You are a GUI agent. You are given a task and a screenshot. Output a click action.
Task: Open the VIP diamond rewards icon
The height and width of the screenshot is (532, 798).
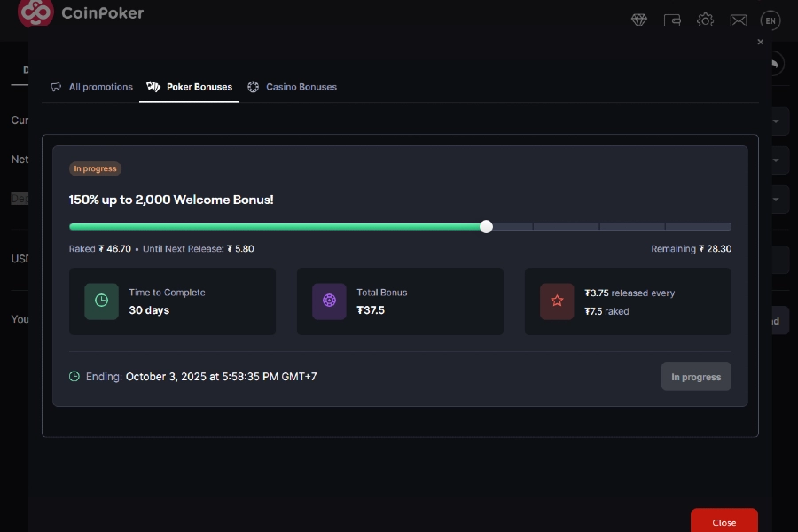click(x=638, y=19)
